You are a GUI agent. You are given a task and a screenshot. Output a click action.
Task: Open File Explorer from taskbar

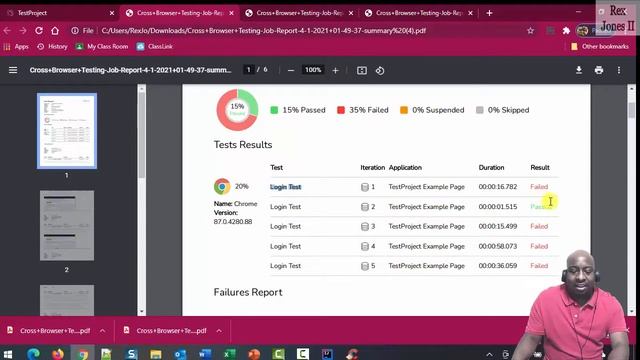click(156, 354)
